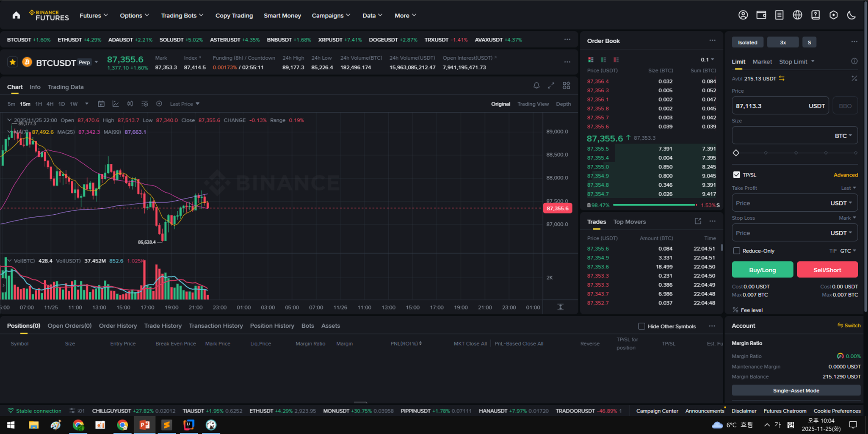Viewport: 868px width, 434px height.
Task: Click the Single-Asset Mode button
Action: pos(796,390)
